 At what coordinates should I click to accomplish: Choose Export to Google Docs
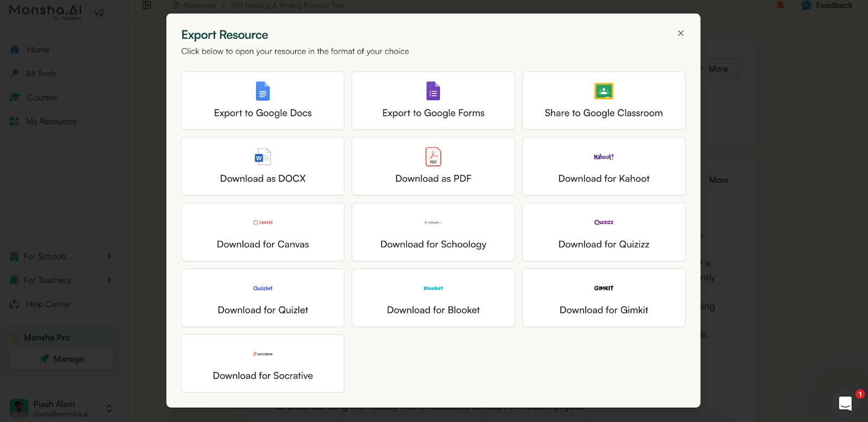coord(263,100)
